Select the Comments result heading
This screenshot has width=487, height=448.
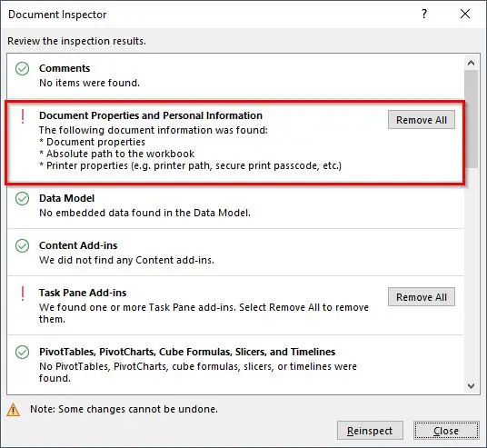(65, 68)
